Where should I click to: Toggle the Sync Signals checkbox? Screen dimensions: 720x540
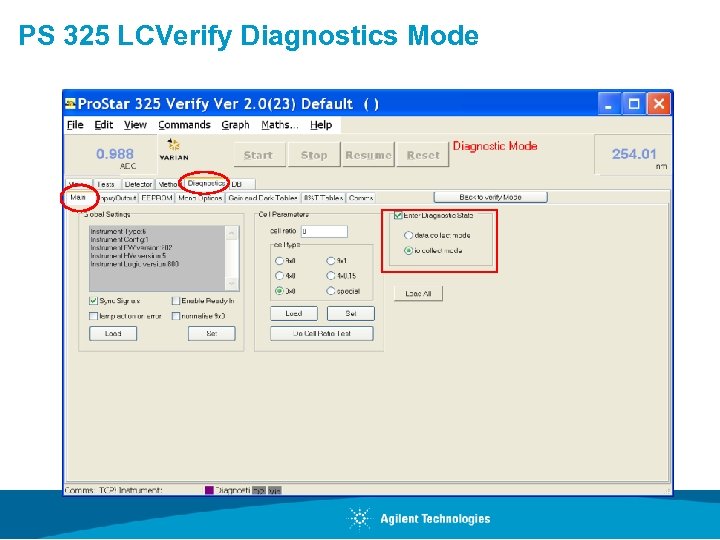point(93,301)
